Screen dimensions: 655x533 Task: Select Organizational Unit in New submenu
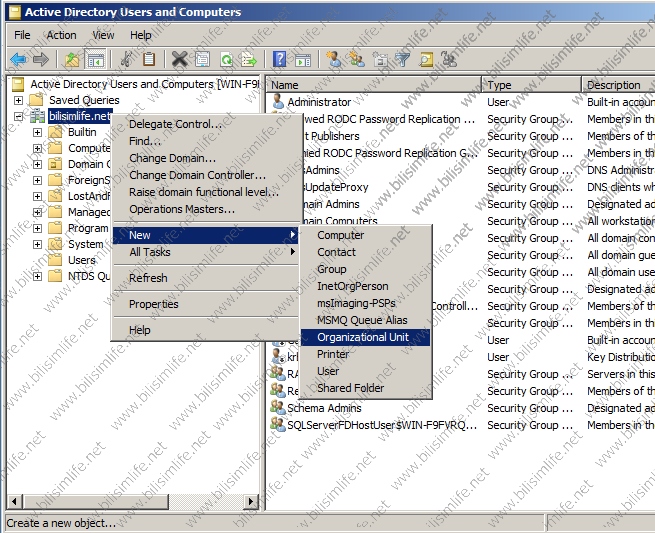pos(365,337)
